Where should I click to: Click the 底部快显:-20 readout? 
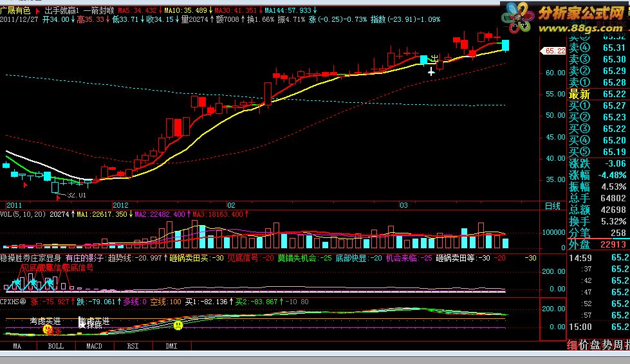[x=359, y=258]
